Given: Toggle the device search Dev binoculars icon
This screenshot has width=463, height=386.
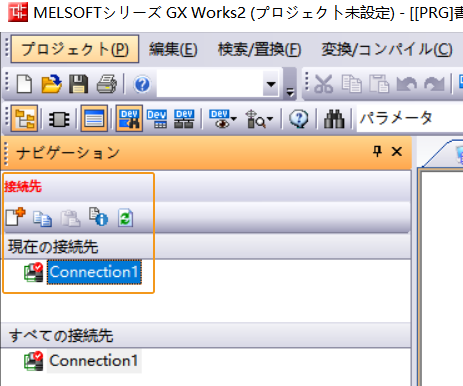Looking at the screenshot, I should point(129,118).
